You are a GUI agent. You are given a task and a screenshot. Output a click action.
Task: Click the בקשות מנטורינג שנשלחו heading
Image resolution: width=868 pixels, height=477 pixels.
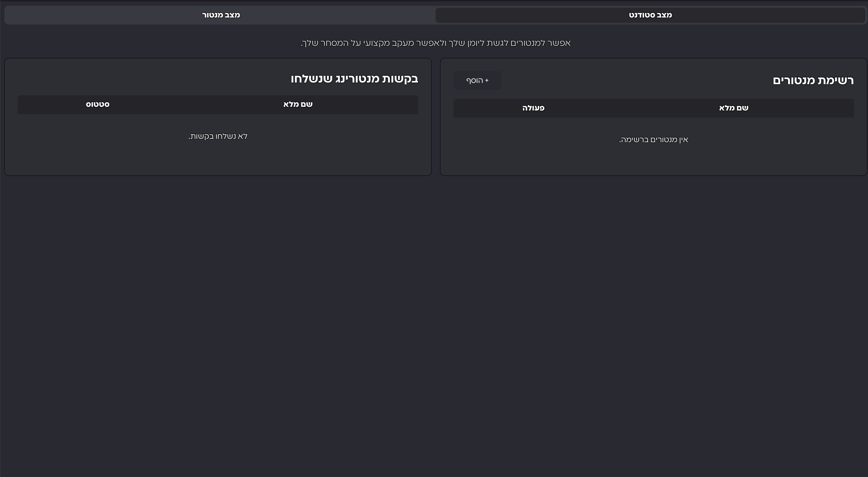click(x=354, y=78)
